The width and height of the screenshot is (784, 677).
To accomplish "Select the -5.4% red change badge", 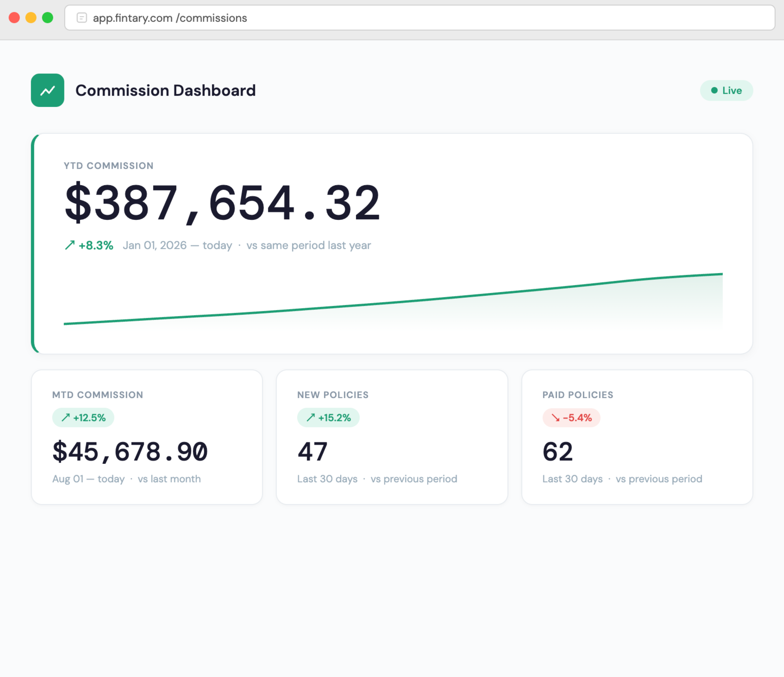I will click(x=571, y=418).
